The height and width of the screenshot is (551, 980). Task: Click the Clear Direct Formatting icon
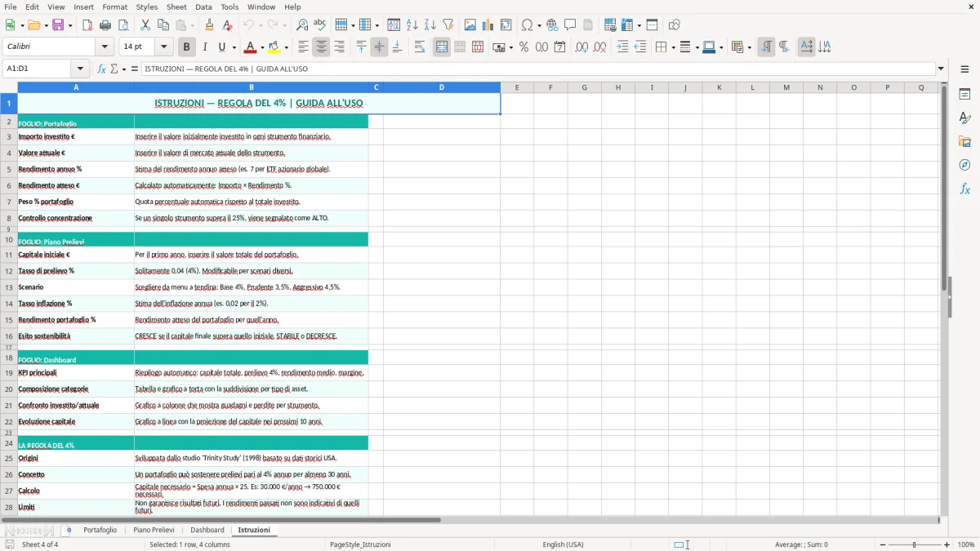(228, 25)
